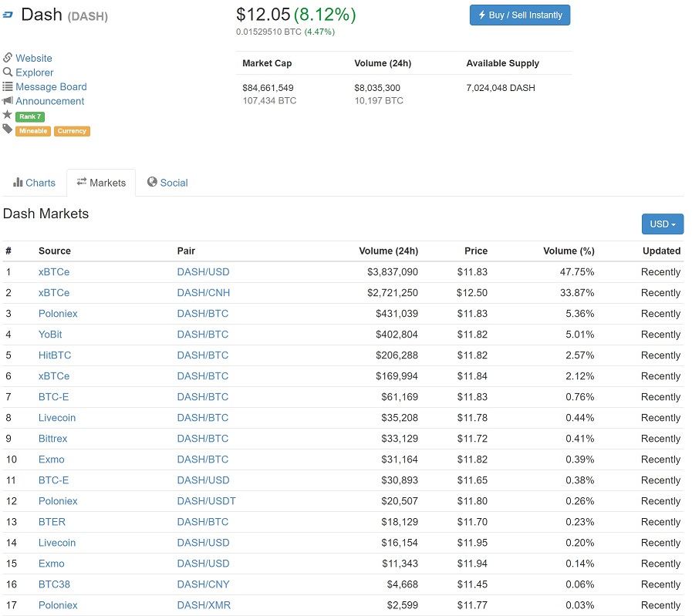Open the DASH/XMR pair link

click(204, 605)
